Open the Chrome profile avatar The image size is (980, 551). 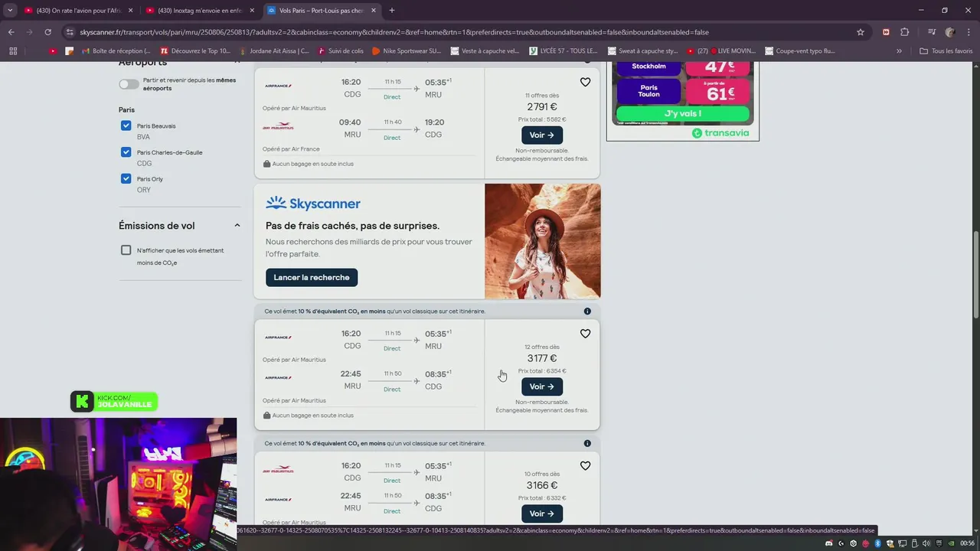click(x=950, y=32)
